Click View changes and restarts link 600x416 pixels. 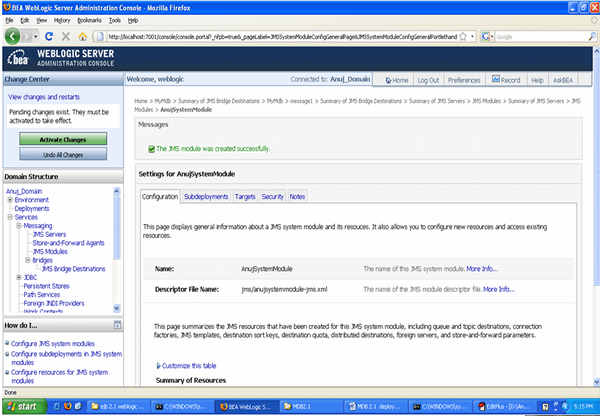point(48,96)
